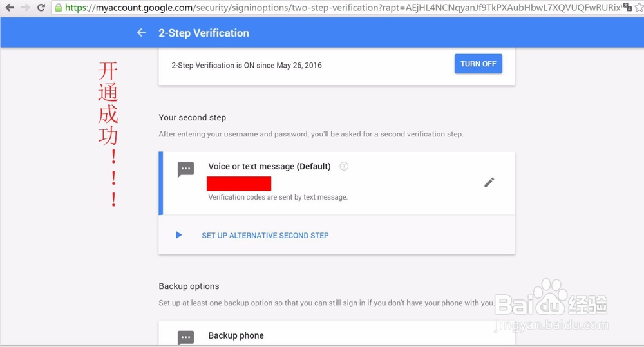
Task: Click the Backup phone message icon
Action: click(185, 337)
